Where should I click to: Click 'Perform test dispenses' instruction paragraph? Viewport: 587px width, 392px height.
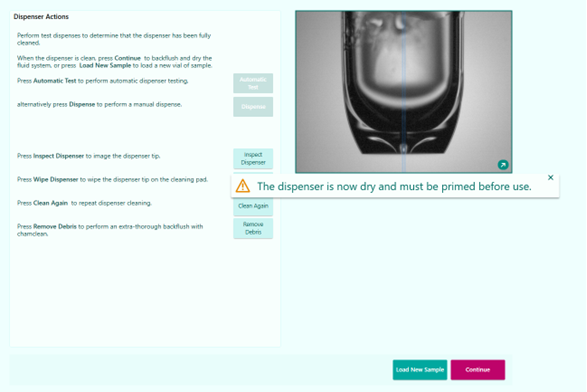click(114, 39)
